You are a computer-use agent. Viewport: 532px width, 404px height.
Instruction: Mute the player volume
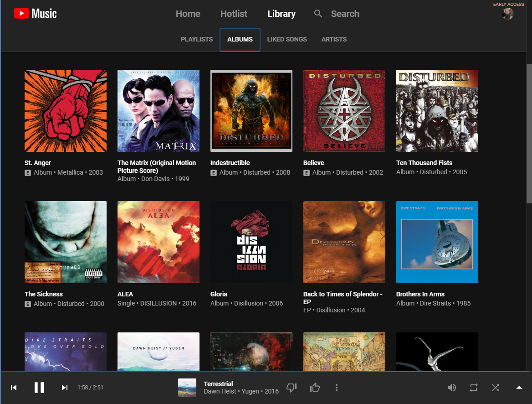(x=451, y=388)
